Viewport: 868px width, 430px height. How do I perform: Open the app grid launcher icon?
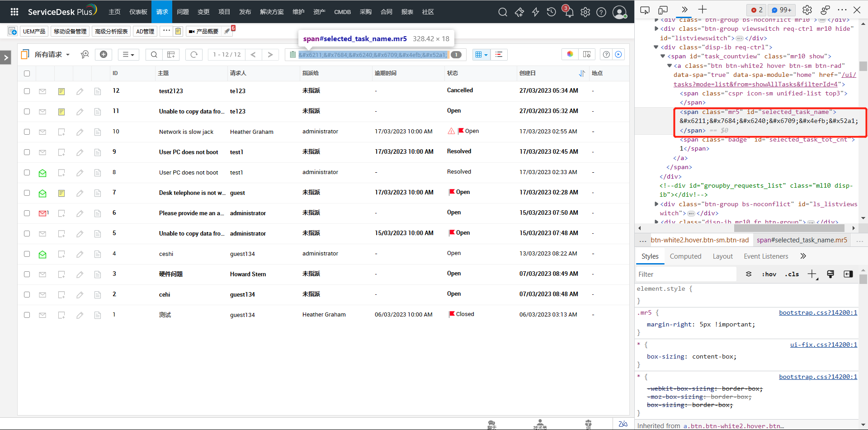(14, 12)
